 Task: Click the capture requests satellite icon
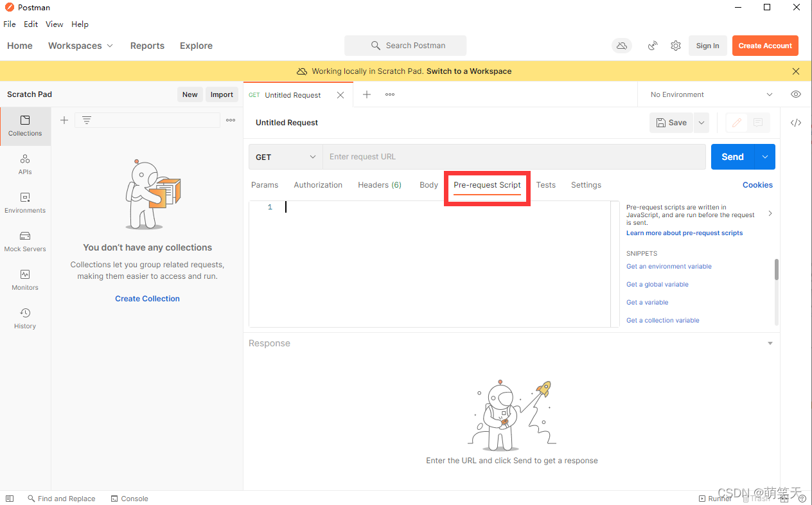pos(653,46)
